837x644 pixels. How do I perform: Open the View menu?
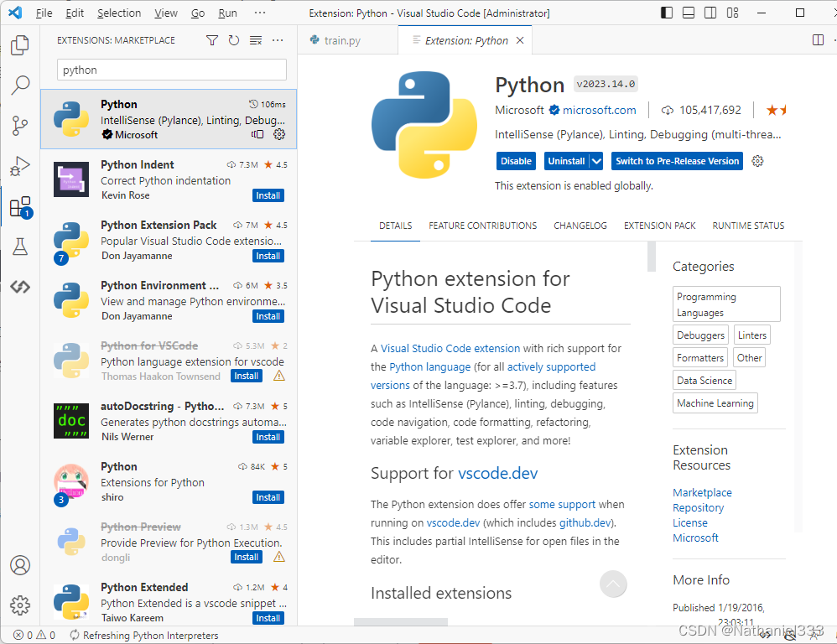pos(166,13)
